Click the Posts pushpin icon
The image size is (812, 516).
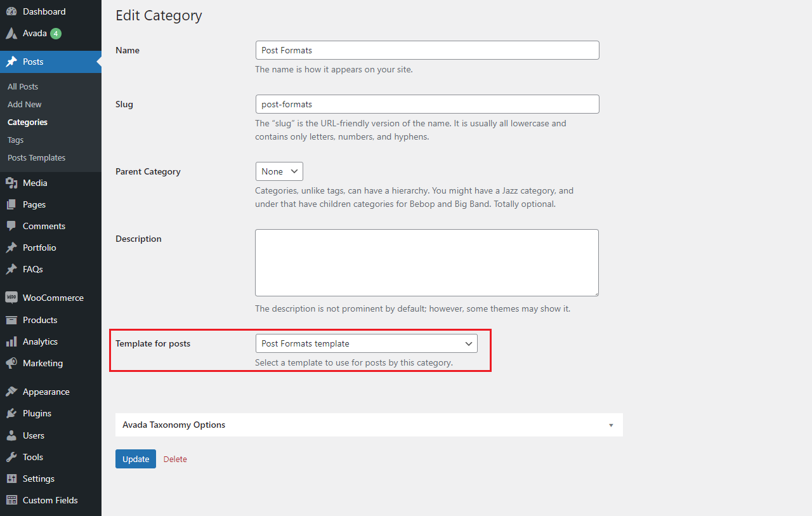click(x=11, y=62)
